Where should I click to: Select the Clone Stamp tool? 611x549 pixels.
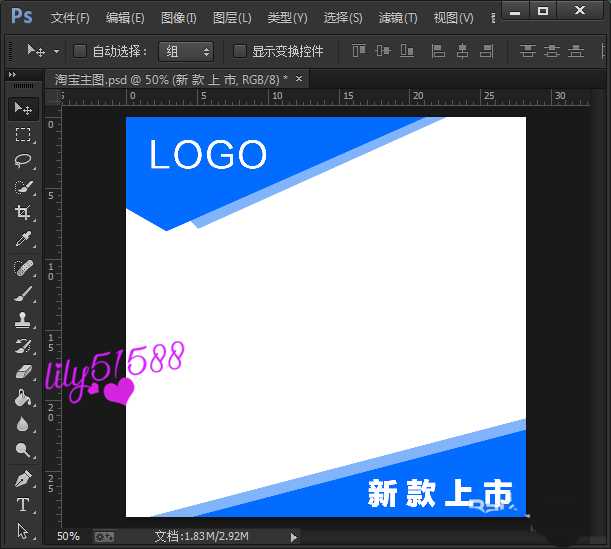(x=23, y=320)
